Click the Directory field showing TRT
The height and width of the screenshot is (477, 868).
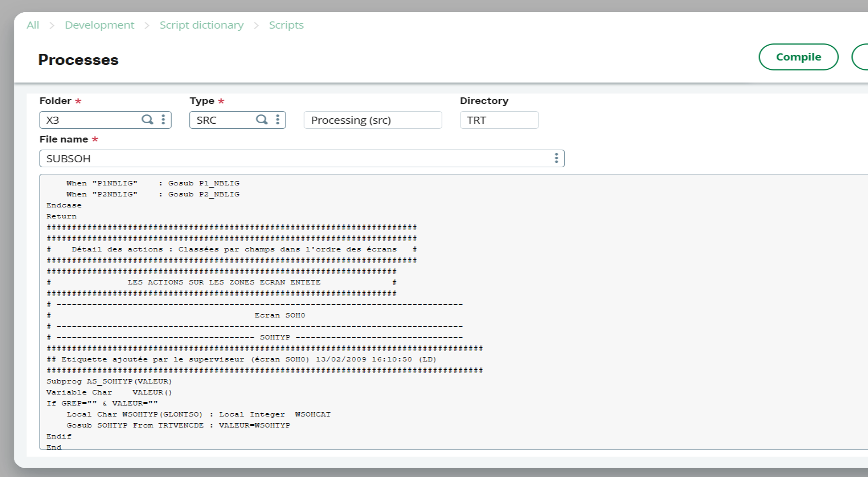click(498, 120)
